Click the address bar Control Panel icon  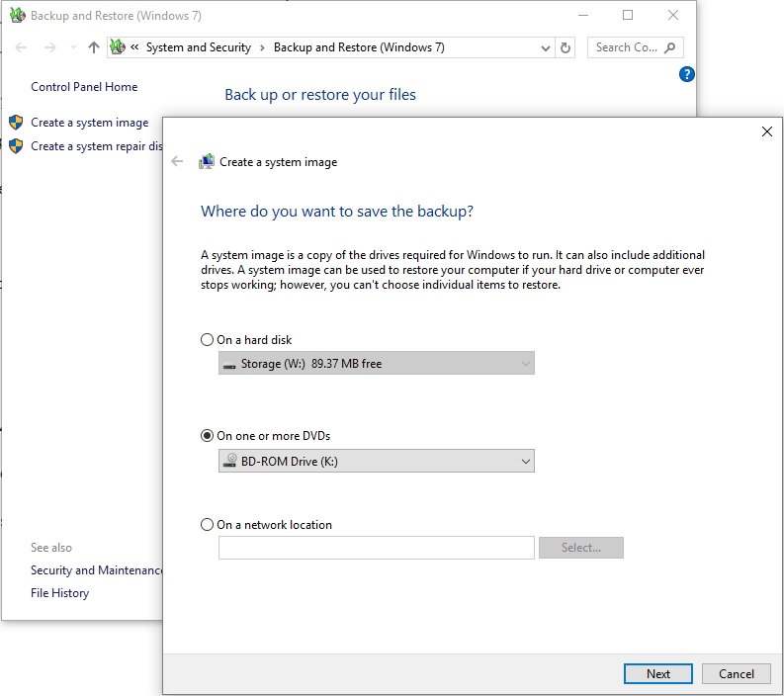tap(118, 47)
